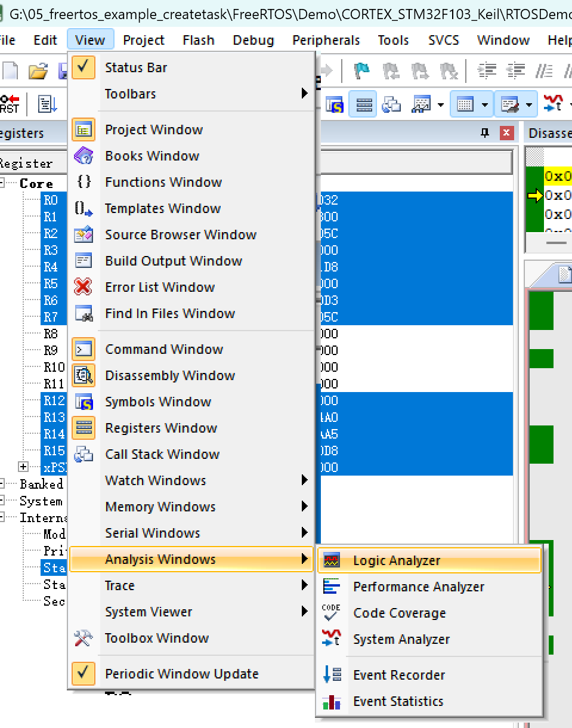Click the Disassembly Window icon in menu

click(84, 375)
